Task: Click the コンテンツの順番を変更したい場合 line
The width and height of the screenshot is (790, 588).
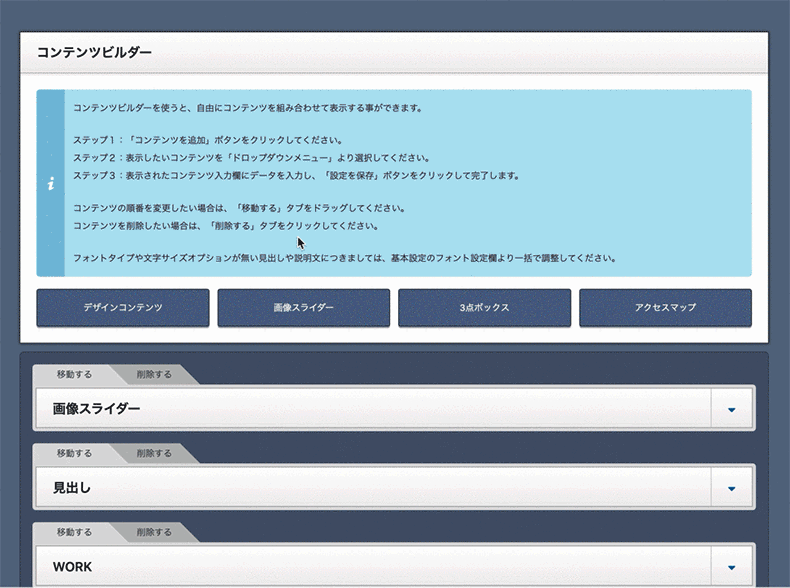Action: click(x=239, y=208)
